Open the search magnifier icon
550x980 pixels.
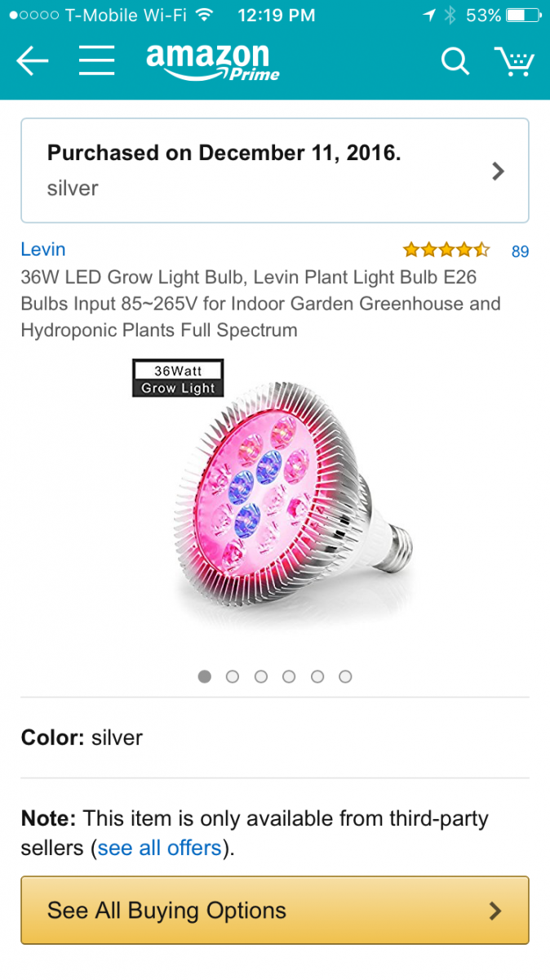coord(455,61)
